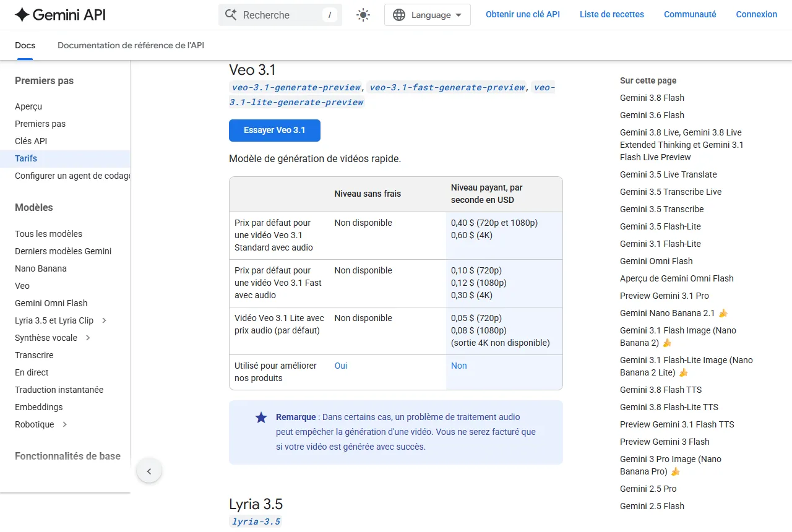Click the Non link in the table
The width and height of the screenshot is (792, 532).
[x=459, y=366]
